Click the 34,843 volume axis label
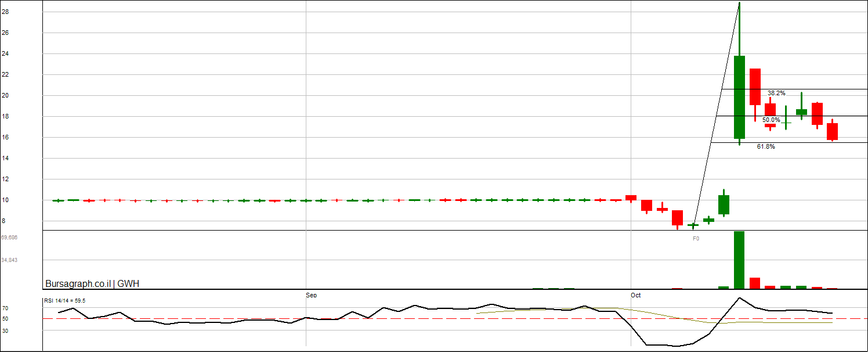868x352 pixels. 9,260
